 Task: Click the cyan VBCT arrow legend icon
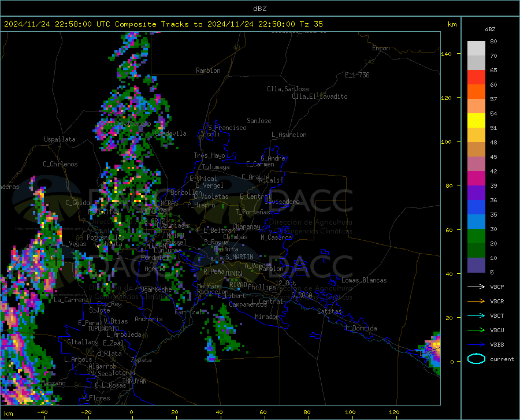pos(476,315)
